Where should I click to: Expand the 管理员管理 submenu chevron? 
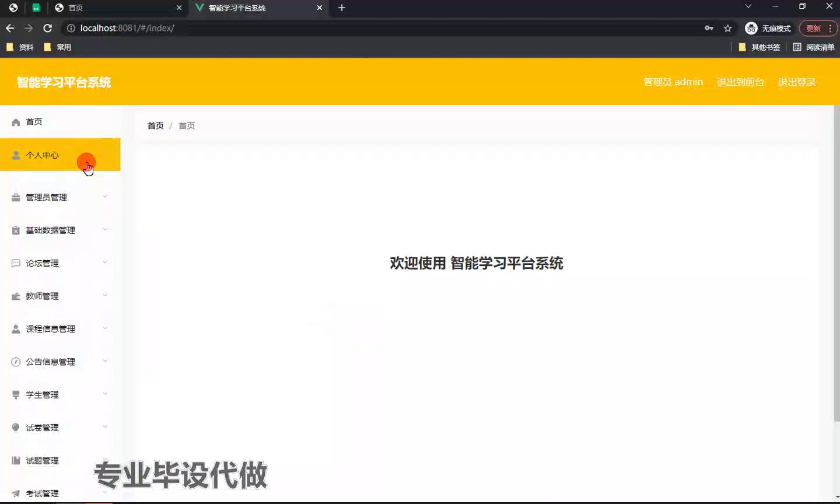click(105, 197)
